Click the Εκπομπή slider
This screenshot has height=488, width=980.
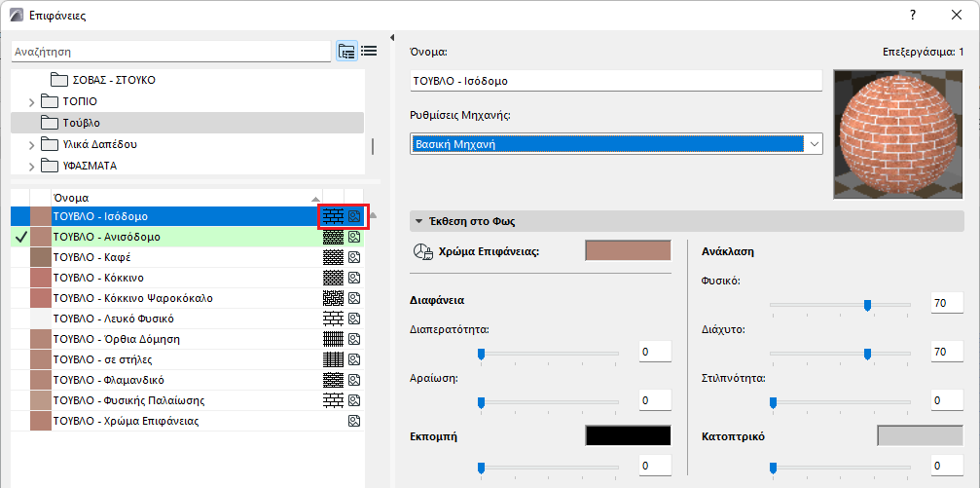[x=548, y=468]
